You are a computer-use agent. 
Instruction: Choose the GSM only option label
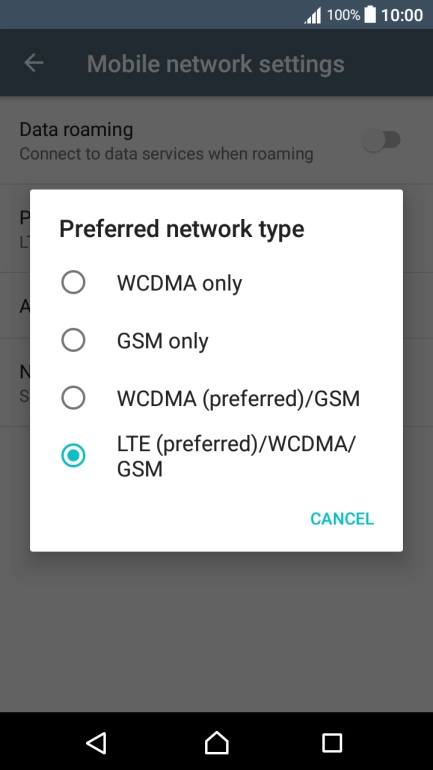click(x=162, y=341)
